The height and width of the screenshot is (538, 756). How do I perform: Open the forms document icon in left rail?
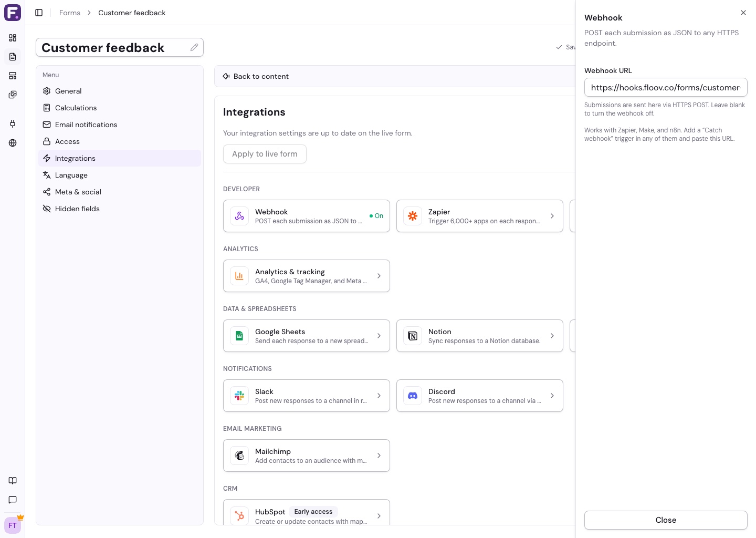click(13, 57)
